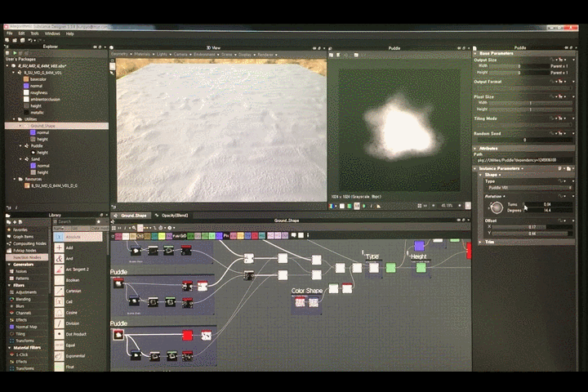
Task: Open the Help menu
Action: (x=69, y=33)
